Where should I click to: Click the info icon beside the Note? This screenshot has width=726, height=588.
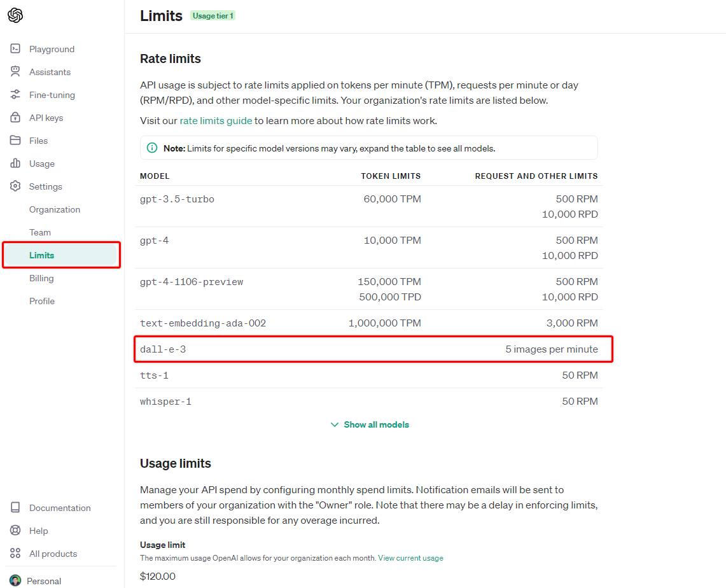(152, 148)
